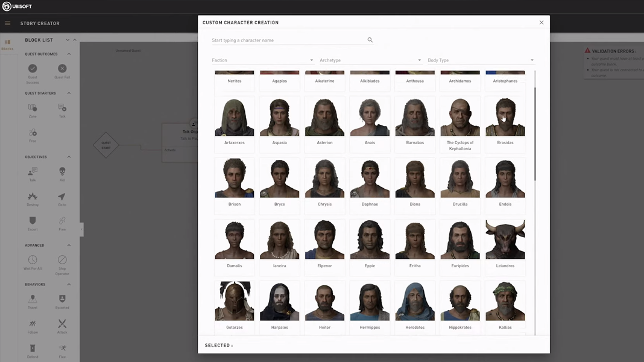Select the Daphnae character portrait
This screenshot has width=644, height=362.
pos(370,178)
